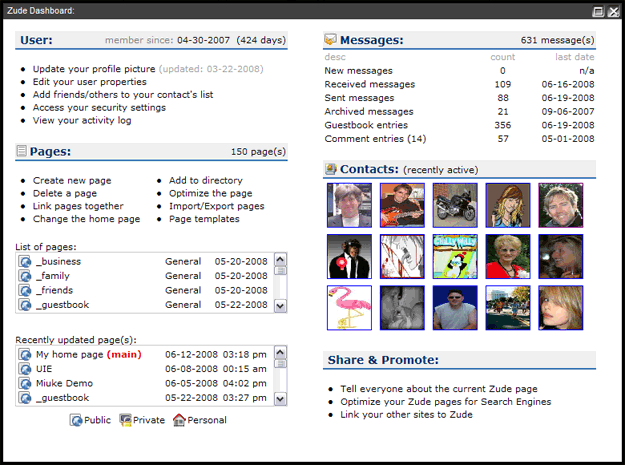
Task: Click Optimize the page
Action: [x=210, y=193]
